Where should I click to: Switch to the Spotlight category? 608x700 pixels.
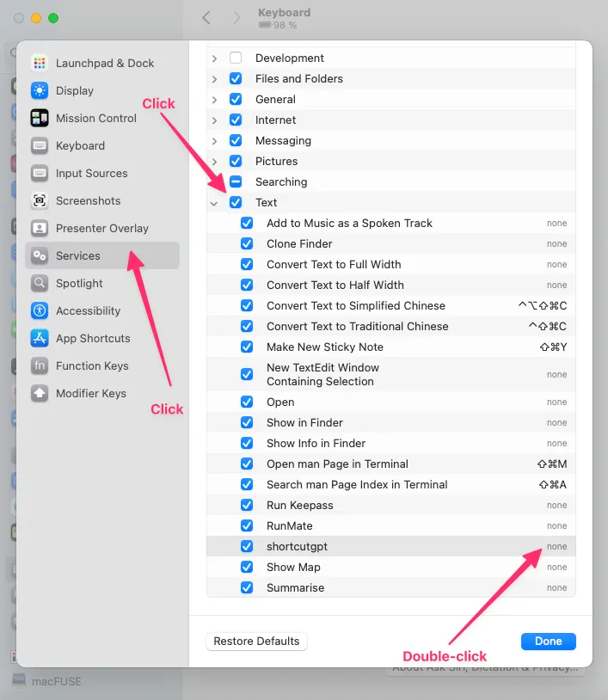102,283
